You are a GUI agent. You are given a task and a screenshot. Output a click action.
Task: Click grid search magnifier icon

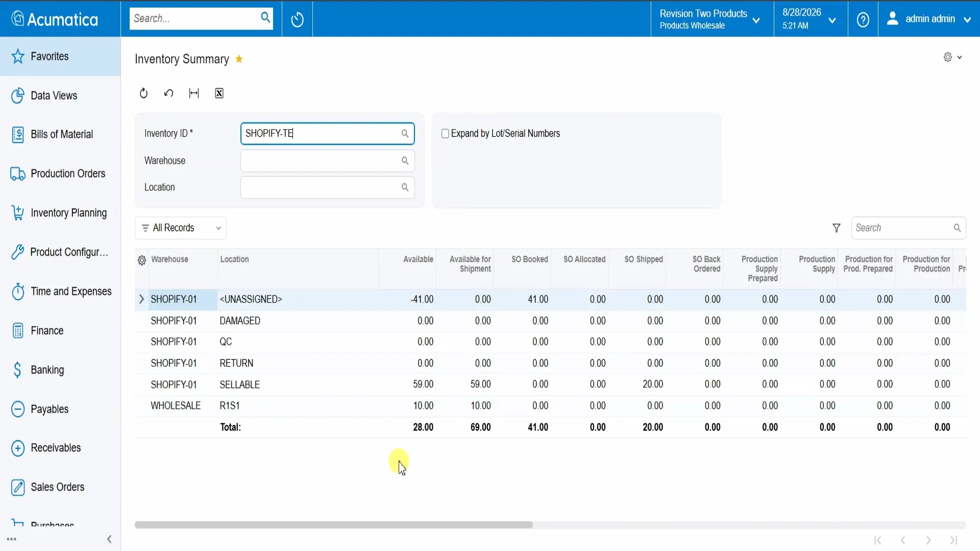pos(957,228)
